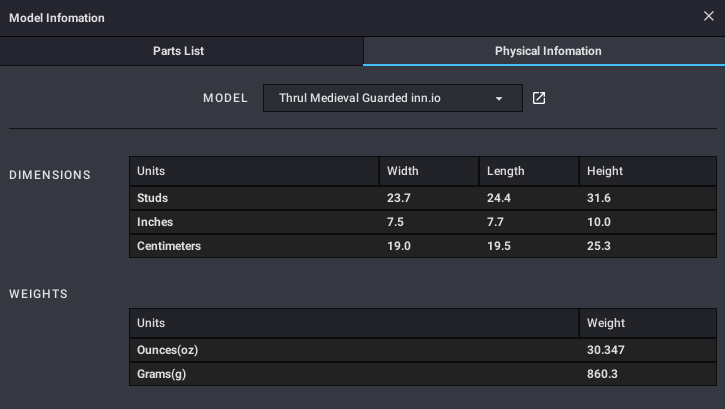
Task: Expand the model dropdown arrow
Action: pyautogui.click(x=499, y=99)
